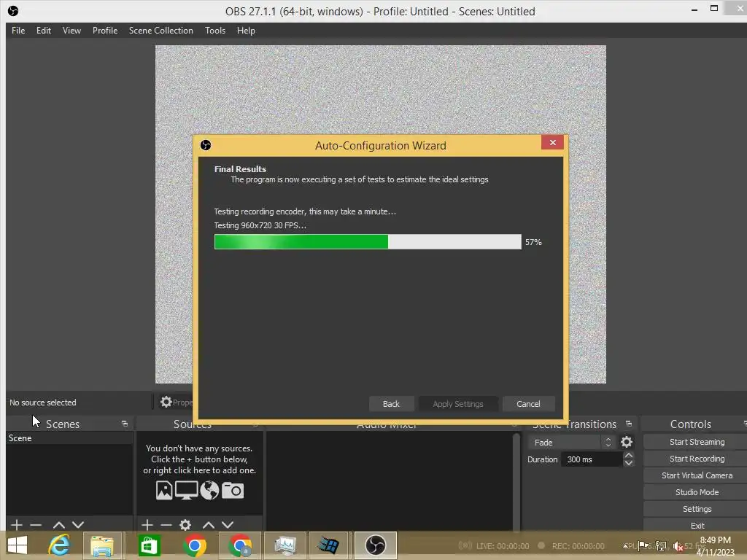Screen dimensions: 747x560
Task: Click the display capture monitor icon
Action: click(186, 490)
